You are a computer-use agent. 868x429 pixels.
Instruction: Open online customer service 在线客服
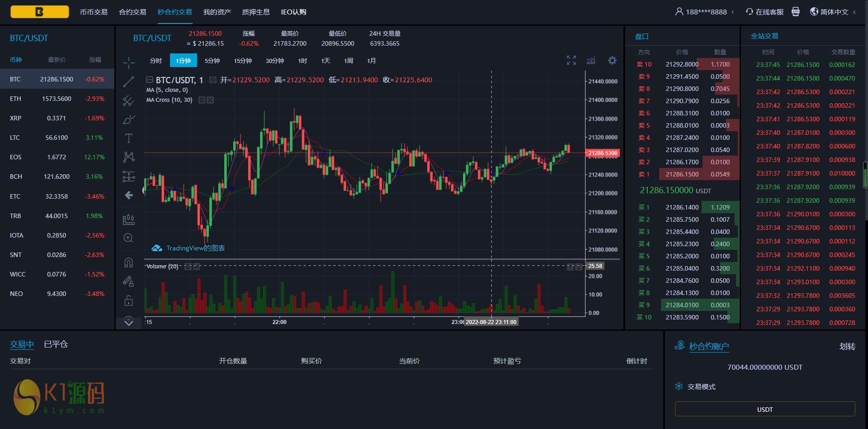765,12
